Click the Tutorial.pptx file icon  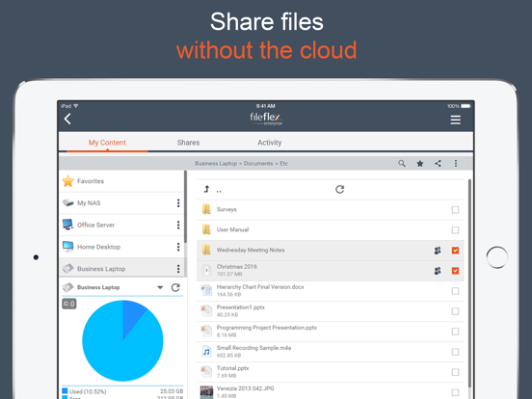pyautogui.click(x=206, y=372)
